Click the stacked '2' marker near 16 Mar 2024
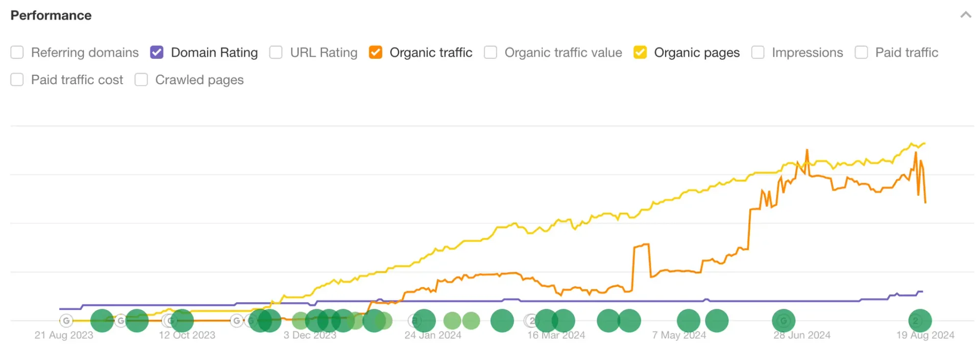 pos(531,320)
